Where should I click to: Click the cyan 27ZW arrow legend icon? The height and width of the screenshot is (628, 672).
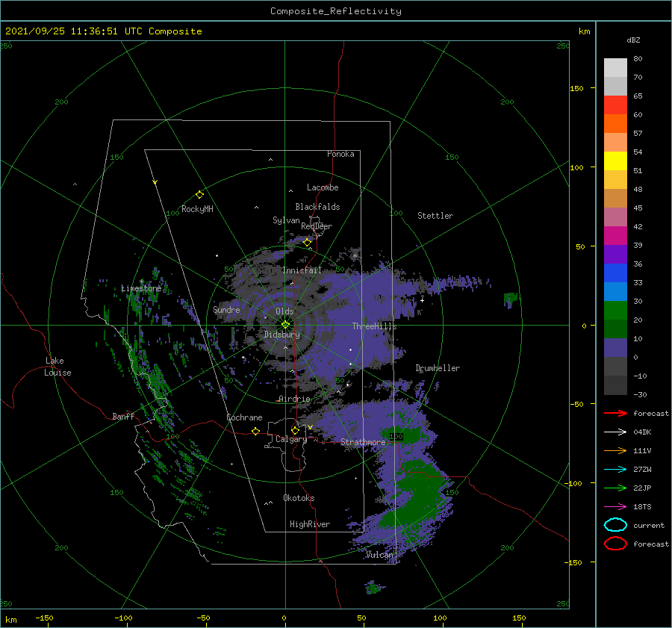pyautogui.click(x=615, y=470)
